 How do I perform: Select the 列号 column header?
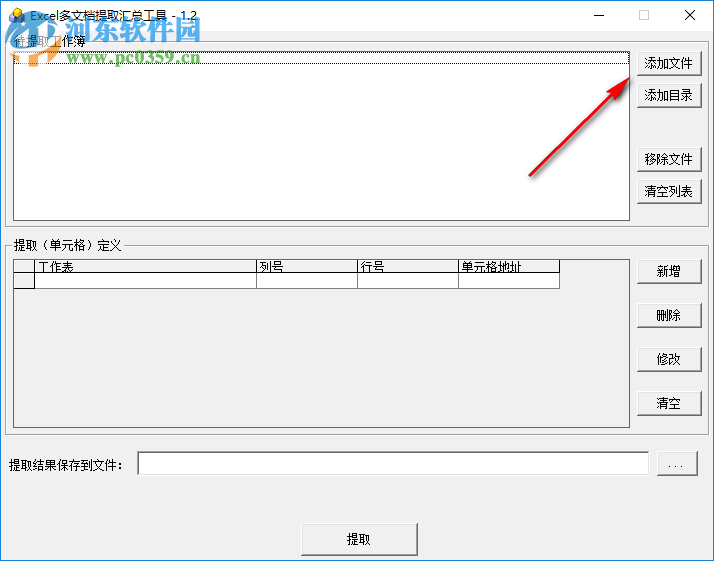click(x=307, y=266)
